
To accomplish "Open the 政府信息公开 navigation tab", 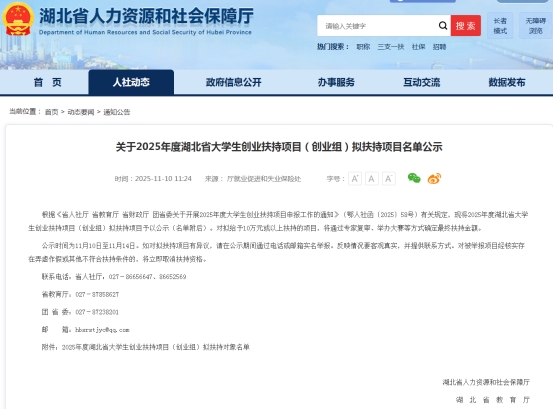I will tap(233, 83).
